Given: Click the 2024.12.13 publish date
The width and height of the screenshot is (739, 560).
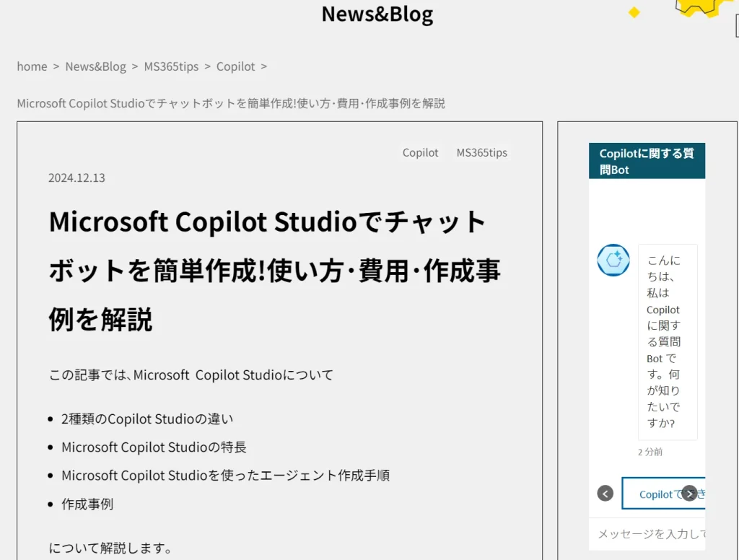Looking at the screenshot, I should (76, 178).
